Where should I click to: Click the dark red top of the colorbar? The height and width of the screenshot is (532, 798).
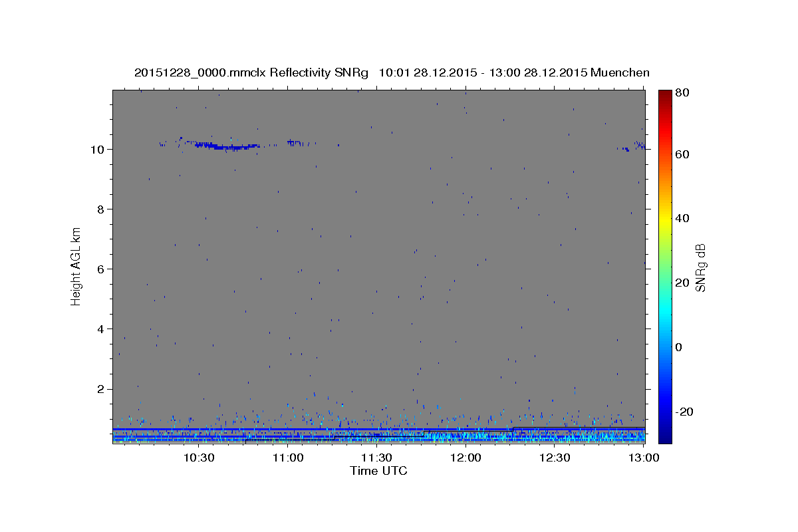pyautogui.click(x=665, y=94)
